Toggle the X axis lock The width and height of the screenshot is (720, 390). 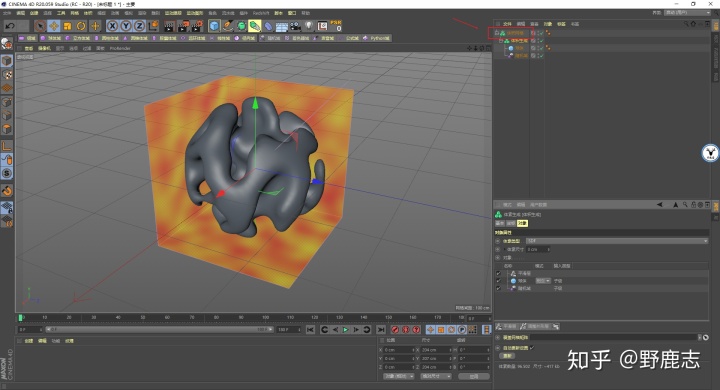pyautogui.click(x=112, y=26)
